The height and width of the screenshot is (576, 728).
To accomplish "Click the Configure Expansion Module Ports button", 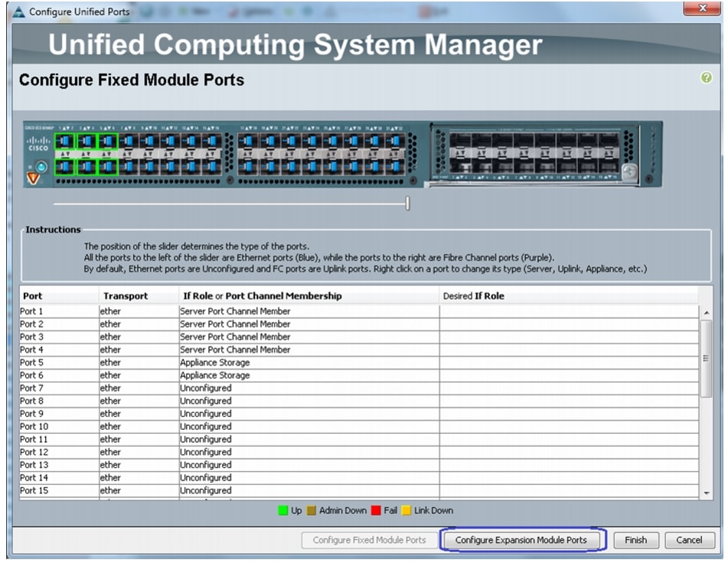I will (x=521, y=540).
